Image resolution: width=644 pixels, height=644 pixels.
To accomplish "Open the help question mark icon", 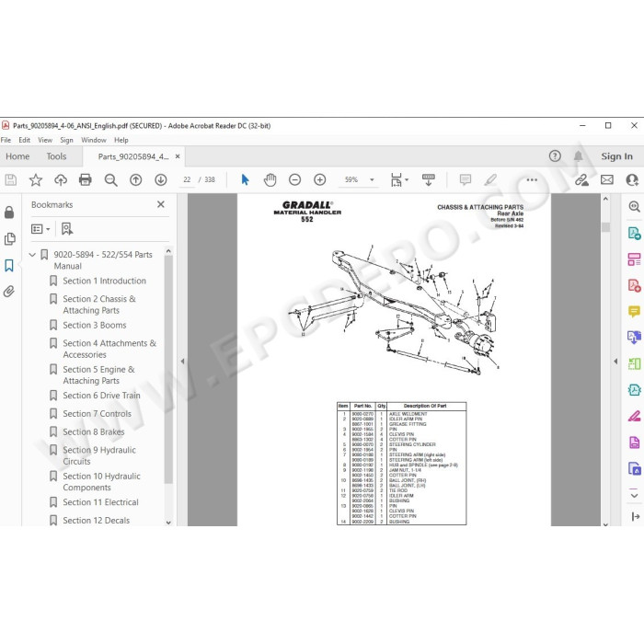I will pyautogui.click(x=555, y=156).
